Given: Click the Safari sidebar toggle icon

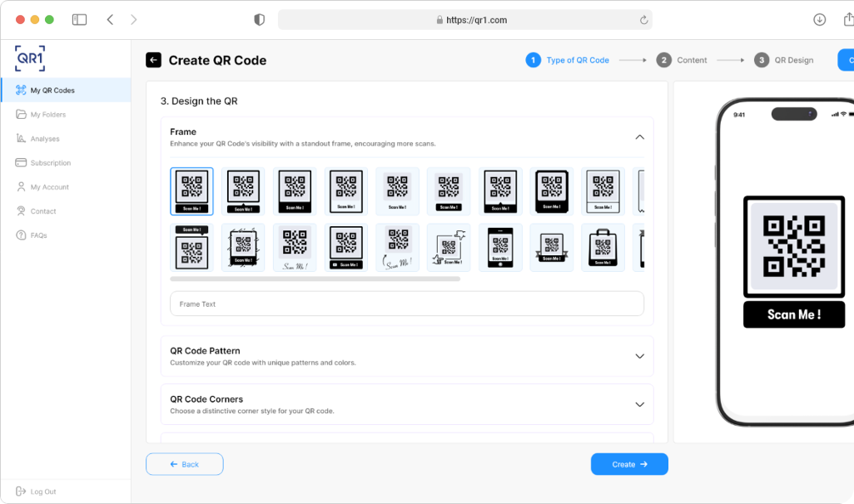Looking at the screenshot, I should [x=79, y=20].
